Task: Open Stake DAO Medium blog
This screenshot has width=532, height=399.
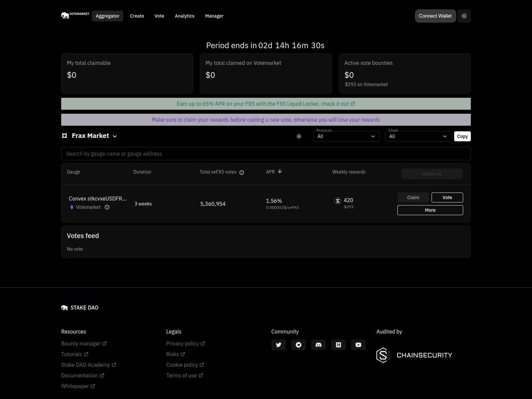Action: coord(338,345)
